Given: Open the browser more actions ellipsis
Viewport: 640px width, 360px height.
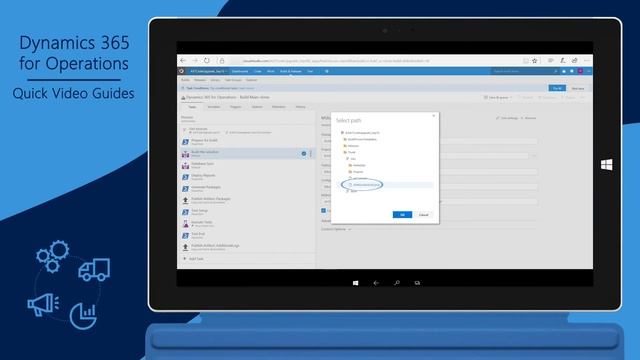Looking at the screenshot, I should click(587, 60).
